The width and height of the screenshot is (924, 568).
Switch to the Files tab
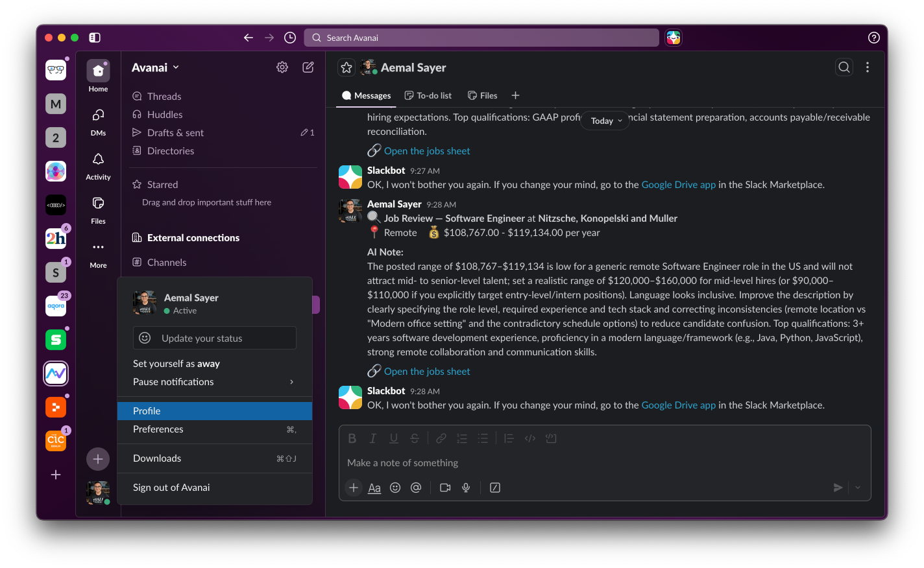pos(483,95)
